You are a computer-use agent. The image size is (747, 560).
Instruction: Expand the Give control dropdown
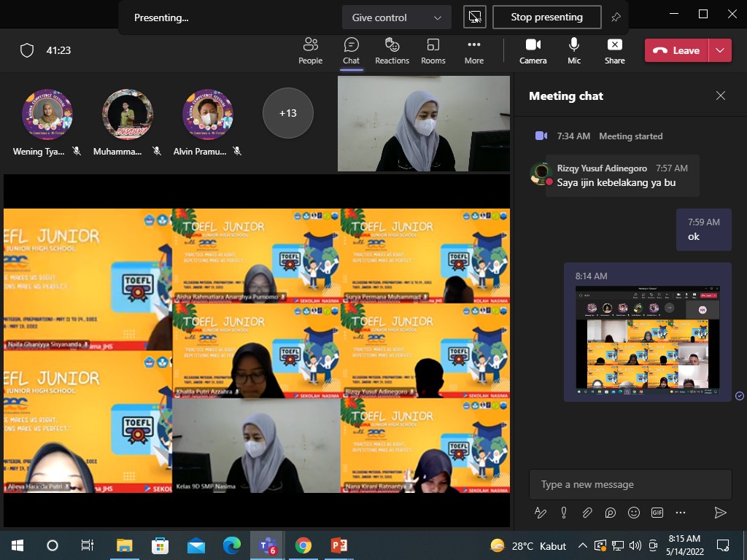(x=396, y=17)
